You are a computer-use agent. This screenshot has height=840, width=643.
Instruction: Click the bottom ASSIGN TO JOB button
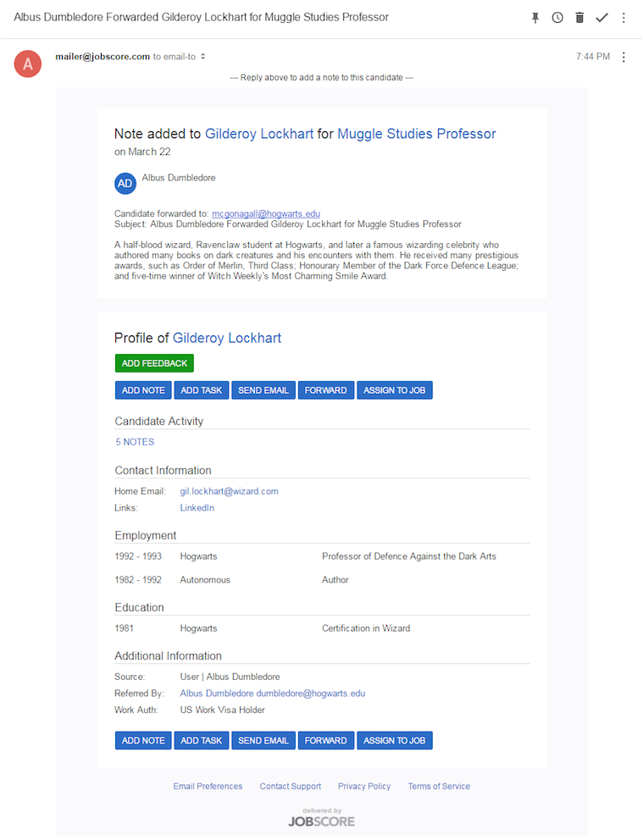(395, 740)
